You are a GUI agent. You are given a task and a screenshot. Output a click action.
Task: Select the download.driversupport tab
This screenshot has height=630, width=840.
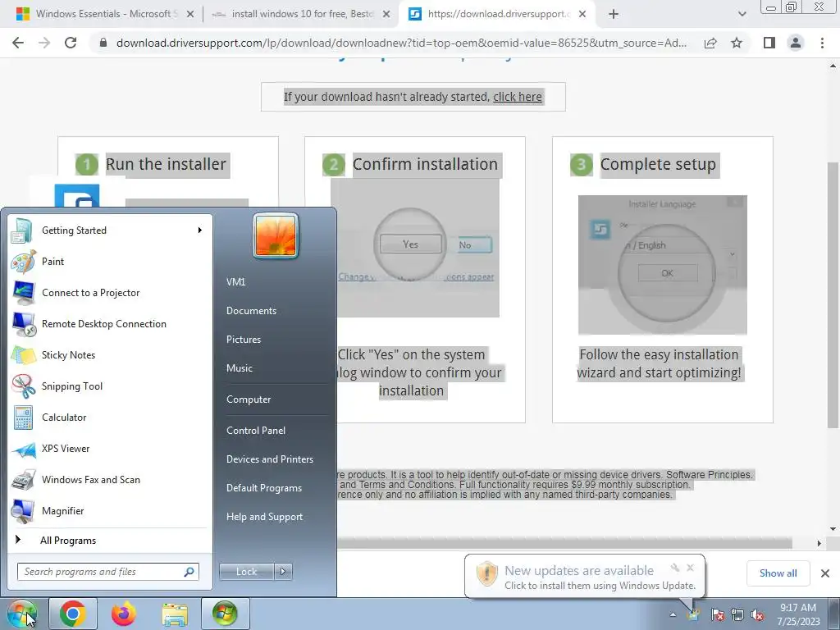point(497,14)
